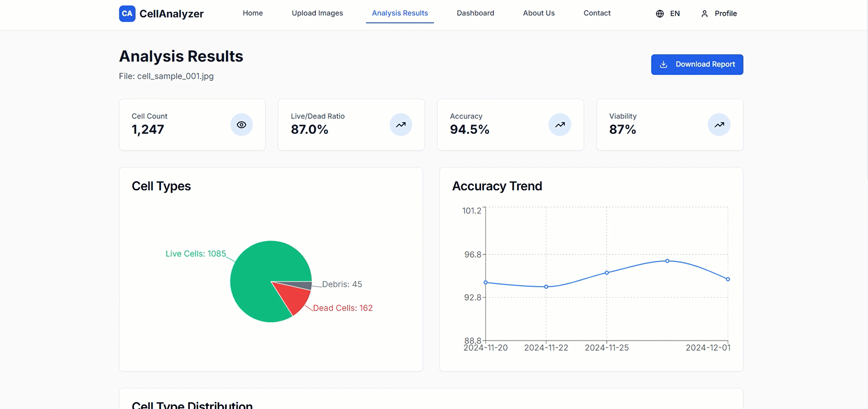This screenshot has width=868, height=409.
Task: Click the 94.5% accuracy value
Action: coord(470,130)
